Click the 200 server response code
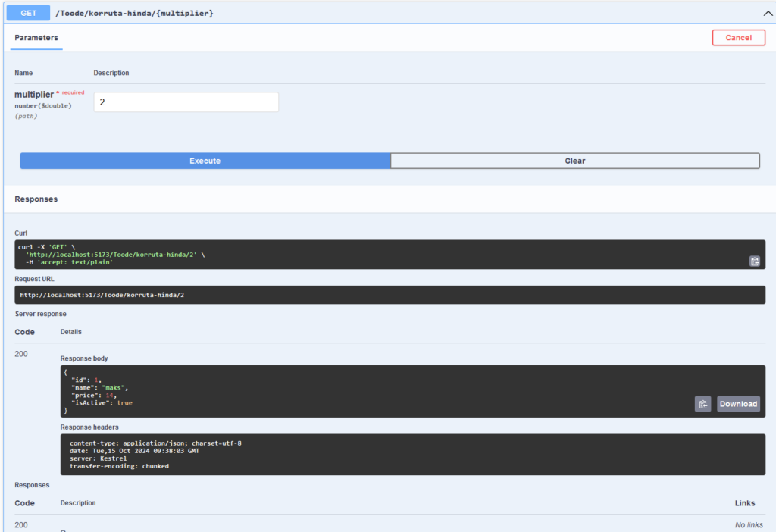This screenshot has width=776, height=532. 20,354
